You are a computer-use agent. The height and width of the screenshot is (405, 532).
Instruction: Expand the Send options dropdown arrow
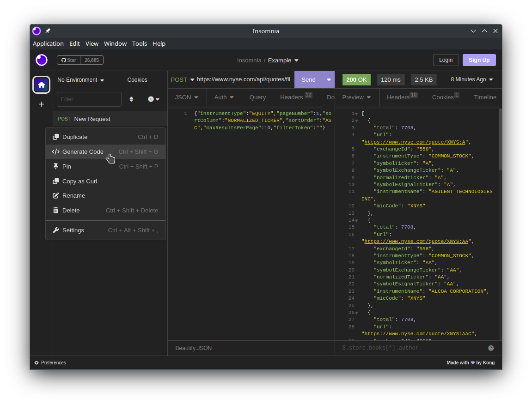pyautogui.click(x=329, y=80)
